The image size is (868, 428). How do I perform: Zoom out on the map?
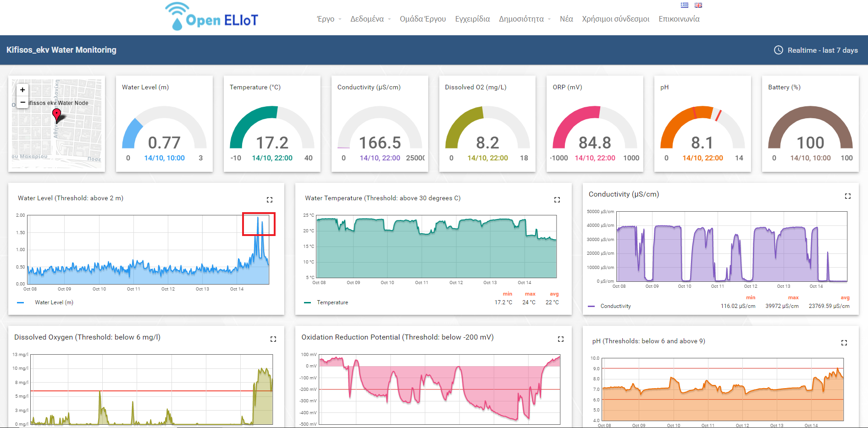(22, 102)
